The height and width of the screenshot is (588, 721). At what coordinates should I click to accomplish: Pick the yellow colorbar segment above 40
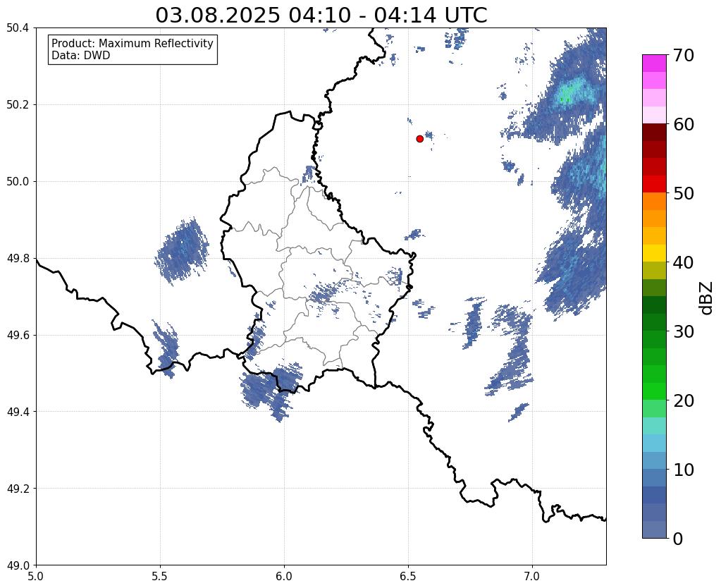pyautogui.click(x=654, y=253)
